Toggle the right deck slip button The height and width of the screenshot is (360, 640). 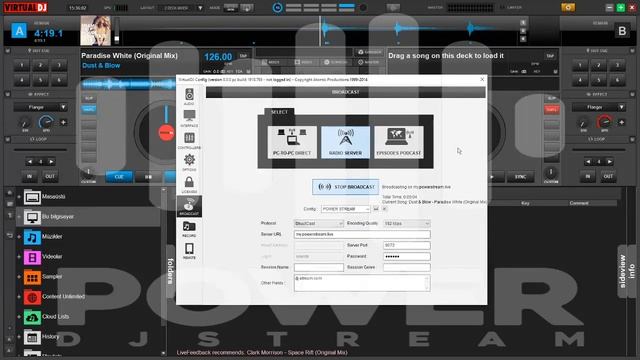(551, 98)
